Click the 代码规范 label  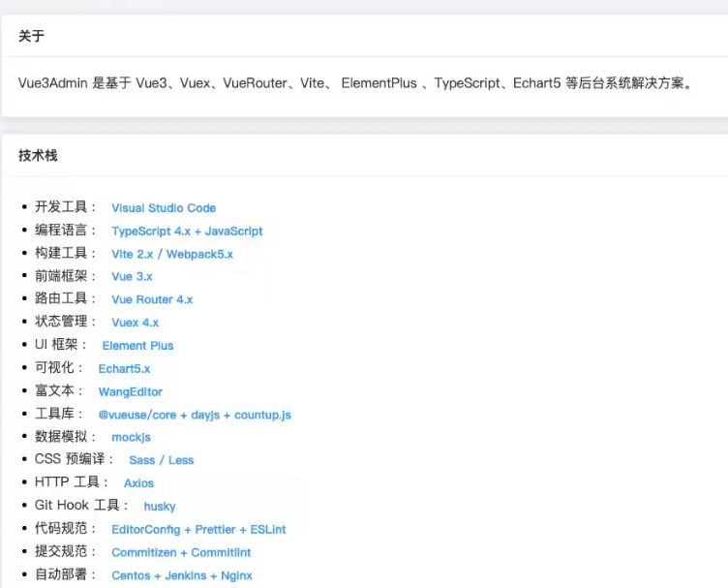tap(65, 528)
